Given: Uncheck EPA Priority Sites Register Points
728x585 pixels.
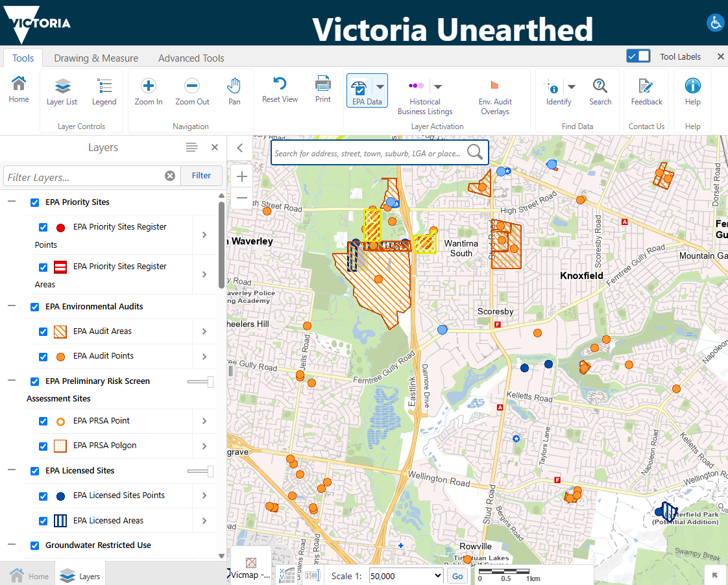Looking at the screenshot, I should tap(43, 227).
